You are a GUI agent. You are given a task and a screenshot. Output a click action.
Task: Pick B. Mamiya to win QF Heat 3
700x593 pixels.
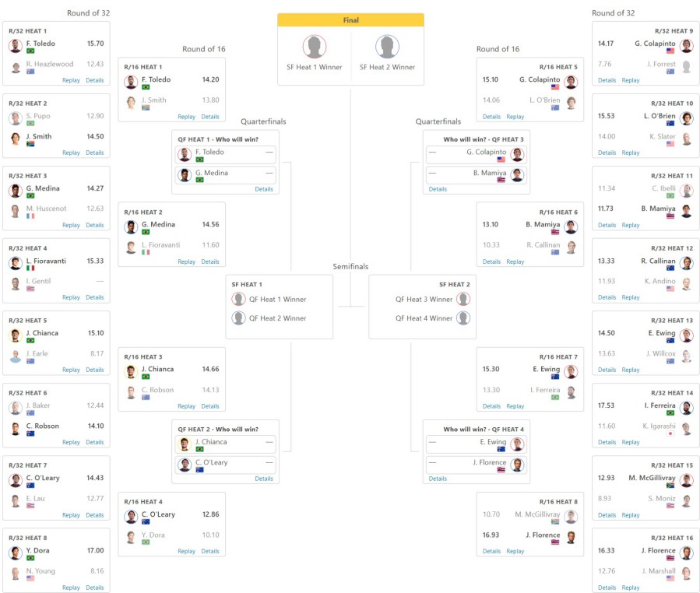coord(476,175)
